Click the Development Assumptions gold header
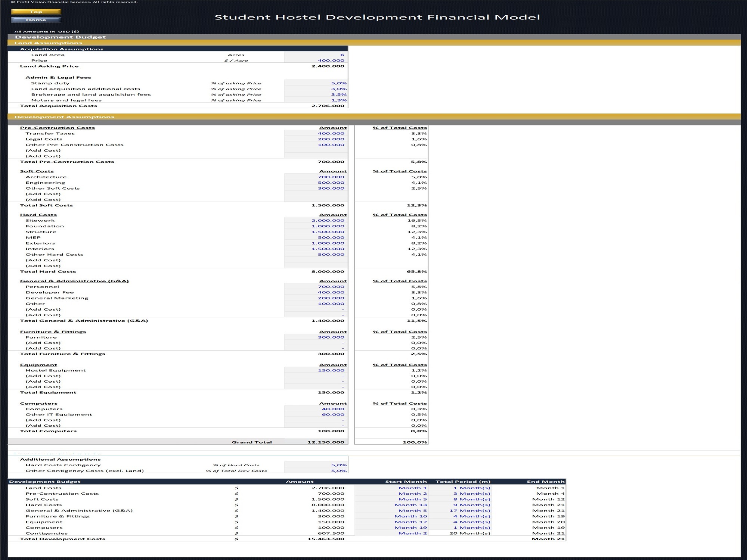Viewport: 747px width, 560px height. coord(374,117)
